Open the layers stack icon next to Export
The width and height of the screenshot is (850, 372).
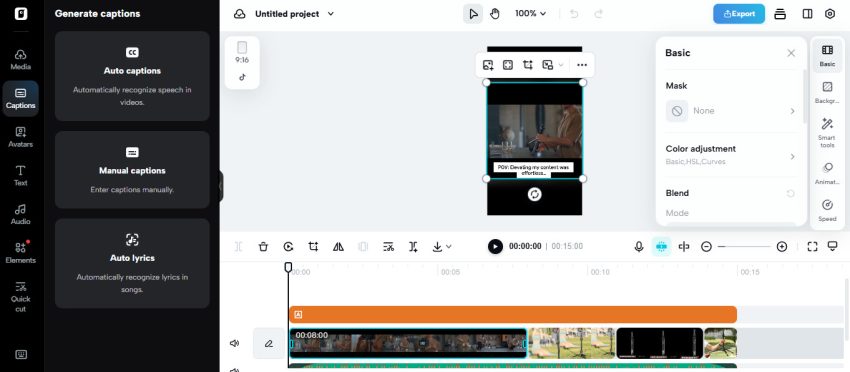point(780,14)
